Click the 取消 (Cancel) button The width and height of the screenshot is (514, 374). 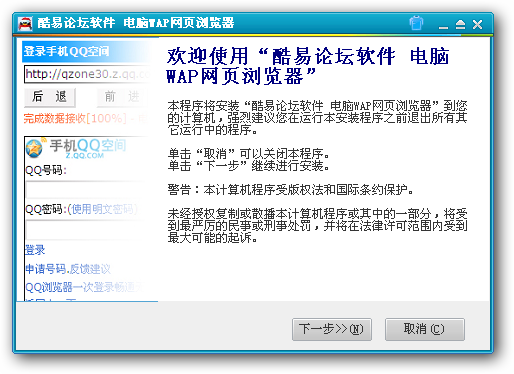click(x=425, y=329)
